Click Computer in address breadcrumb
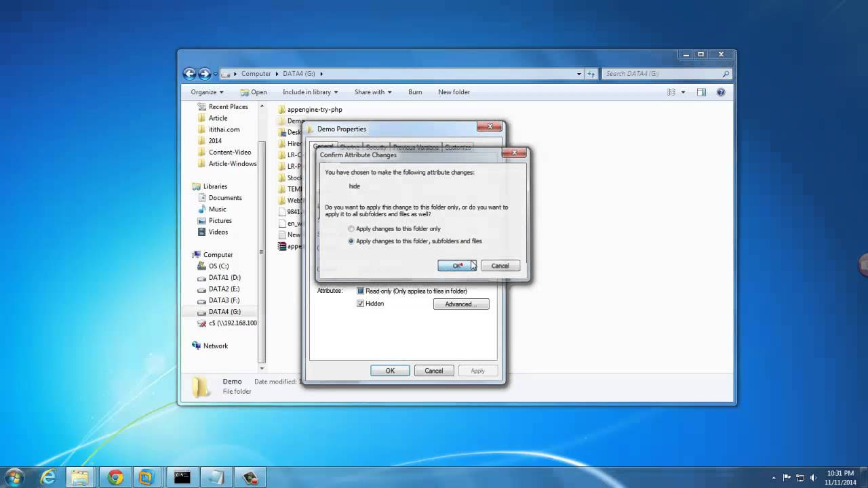The height and width of the screenshot is (488, 868). tap(256, 74)
